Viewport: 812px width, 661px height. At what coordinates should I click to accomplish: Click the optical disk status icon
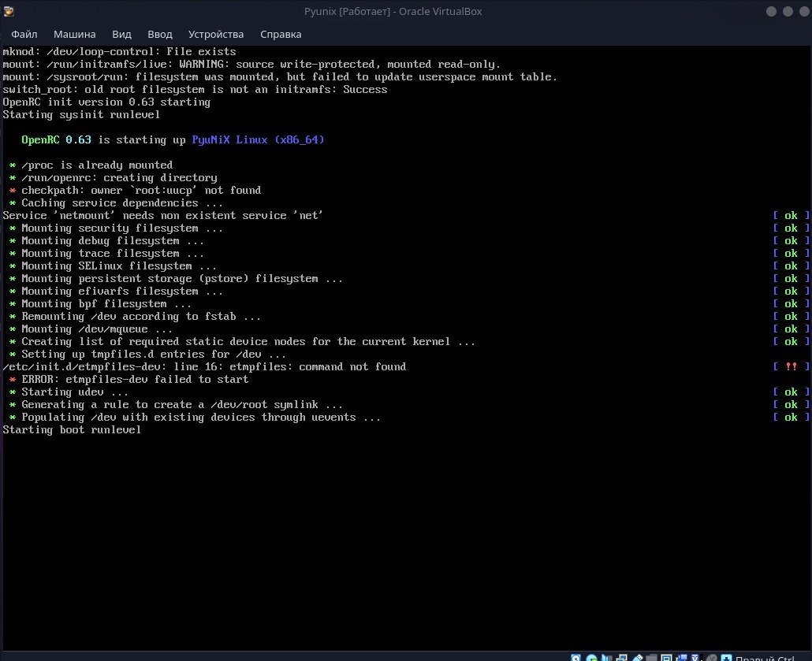pyautogui.click(x=591, y=658)
